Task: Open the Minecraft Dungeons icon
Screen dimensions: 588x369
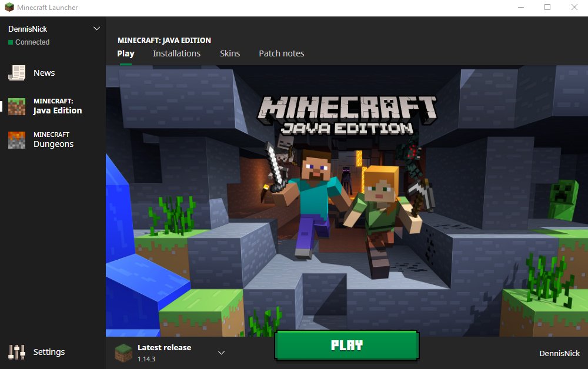Action: (17, 140)
